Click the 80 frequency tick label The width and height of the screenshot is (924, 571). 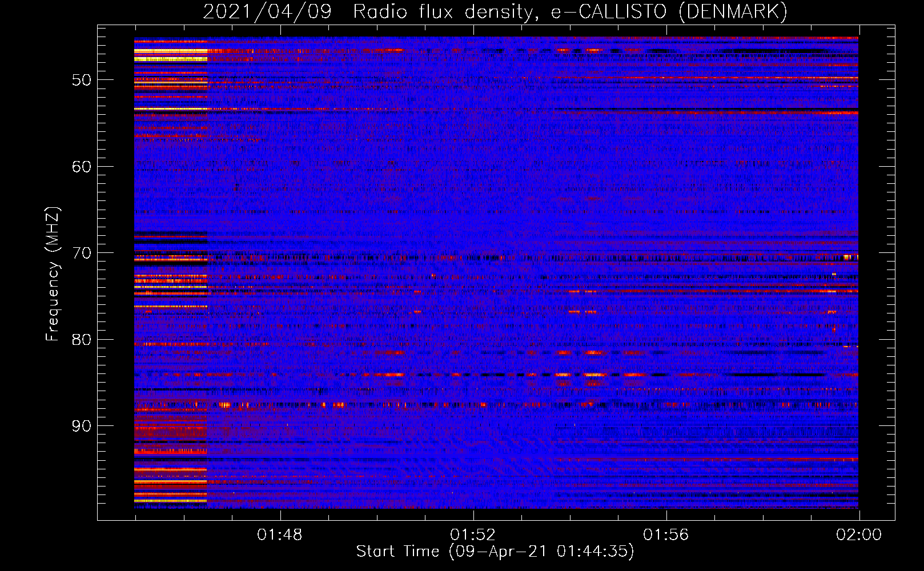click(82, 340)
